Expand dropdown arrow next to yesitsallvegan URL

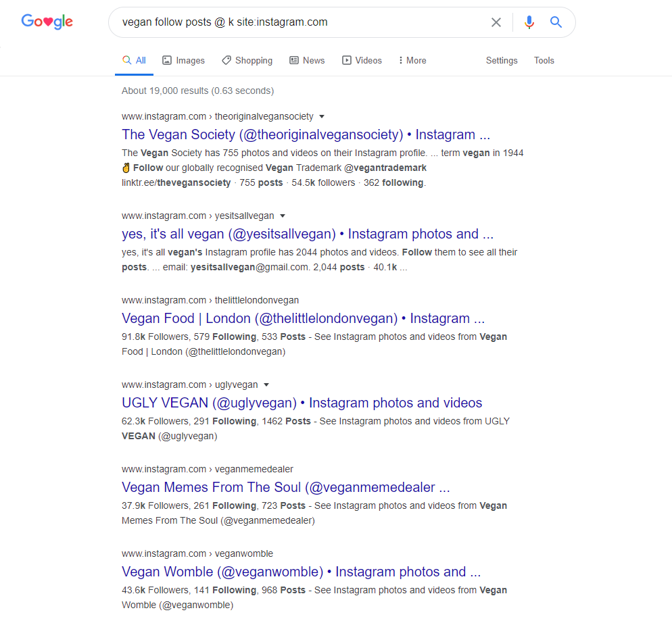283,216
